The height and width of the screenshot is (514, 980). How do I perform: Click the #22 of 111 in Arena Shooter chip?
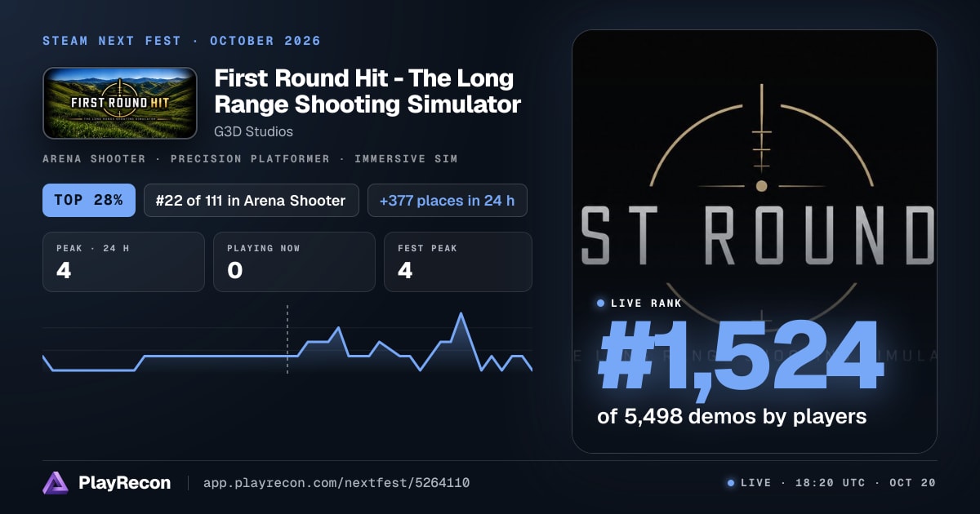(x=252, y=200)
